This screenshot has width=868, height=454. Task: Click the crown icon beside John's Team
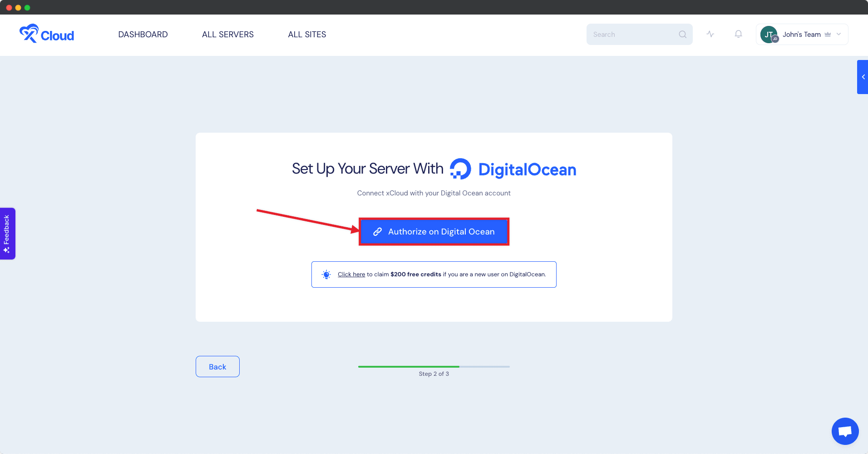(x=828, y=35)
